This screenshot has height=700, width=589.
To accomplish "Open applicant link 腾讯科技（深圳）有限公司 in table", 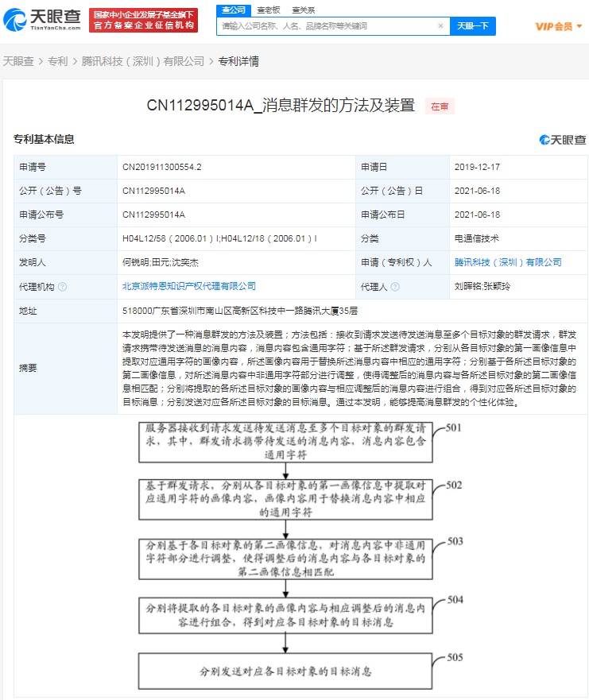I will [x=508, y=262].
